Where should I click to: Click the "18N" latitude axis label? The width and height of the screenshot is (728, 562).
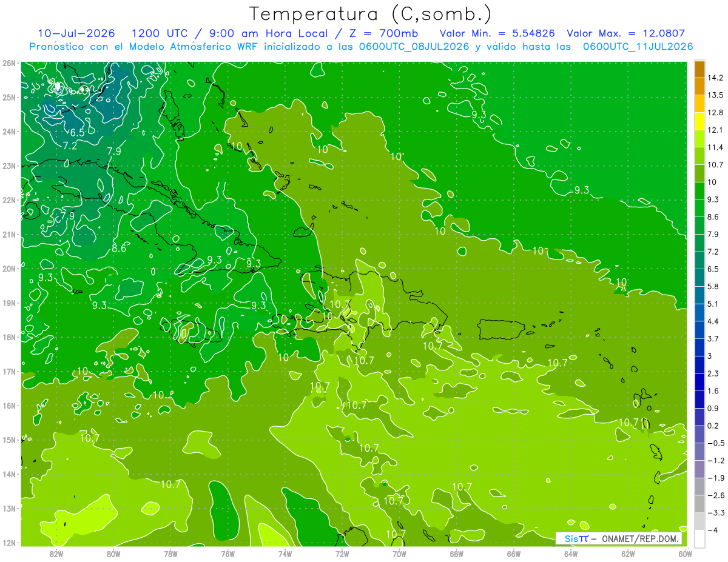pos(8,337)
